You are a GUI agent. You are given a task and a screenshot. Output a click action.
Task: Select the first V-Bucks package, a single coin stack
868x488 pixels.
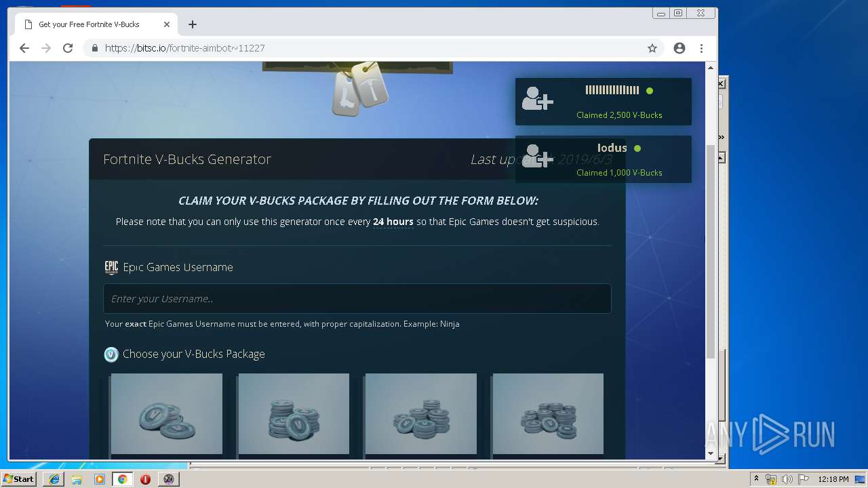point(167,413)
